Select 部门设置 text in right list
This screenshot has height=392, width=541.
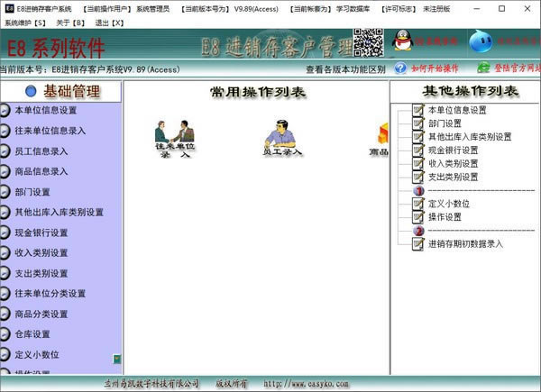coord(445,123)
